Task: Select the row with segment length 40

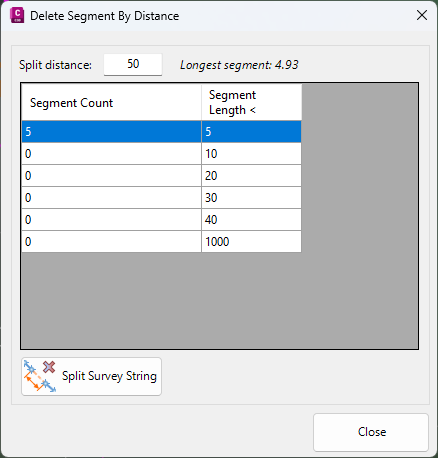Action: pyautogui.click(x=162, y=220)
